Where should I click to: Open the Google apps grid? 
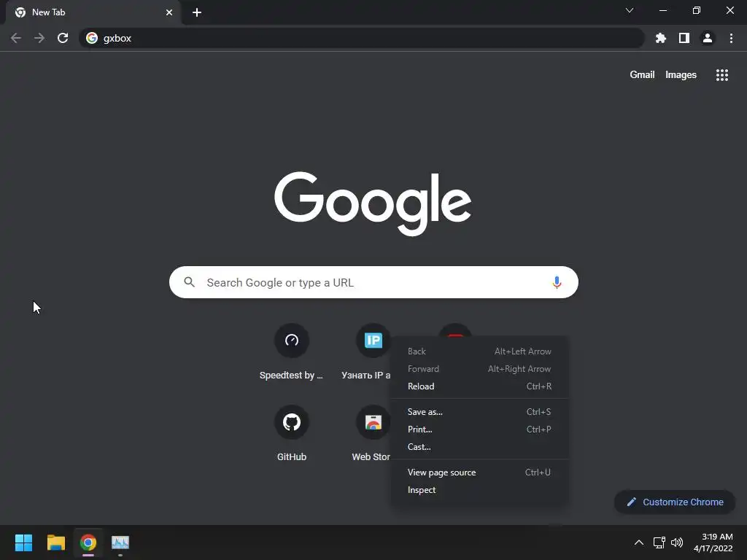pos(722,75)
